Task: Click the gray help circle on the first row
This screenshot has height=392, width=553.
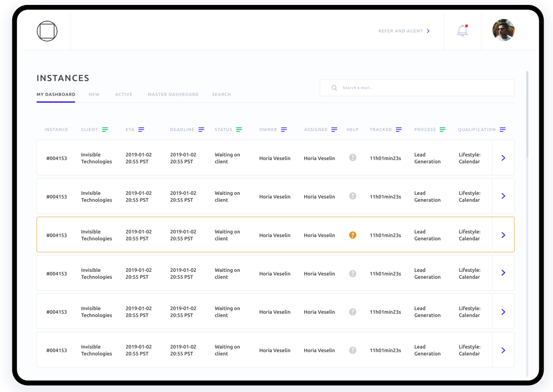Action: point(353,158)
